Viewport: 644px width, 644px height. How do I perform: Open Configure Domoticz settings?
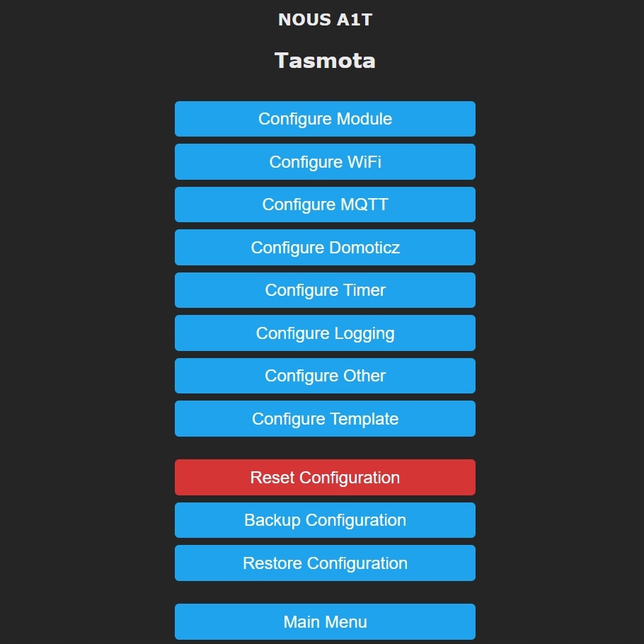(325, 248)
